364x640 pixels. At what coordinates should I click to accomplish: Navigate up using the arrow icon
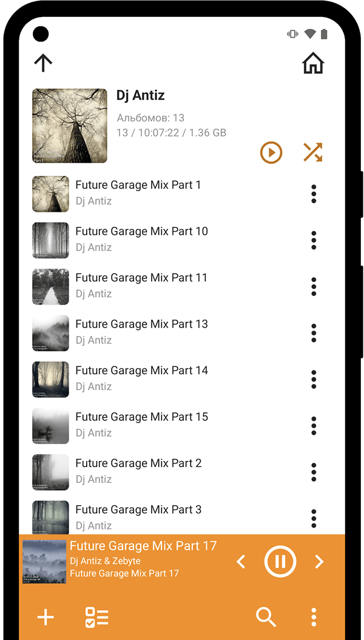click(x=42, y=62)
